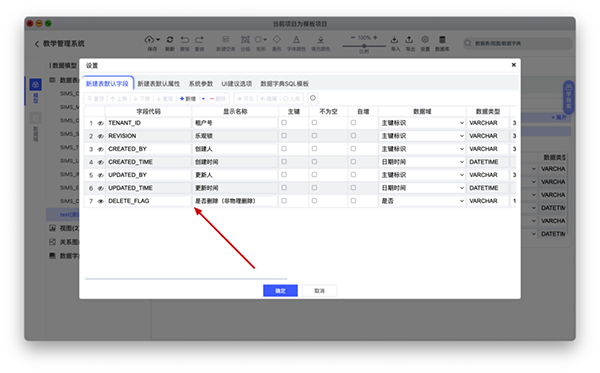Click the blue model icon in left sidebar
Image resolution: width=600 pixels, height=373 pixels.
click(36, 85)
